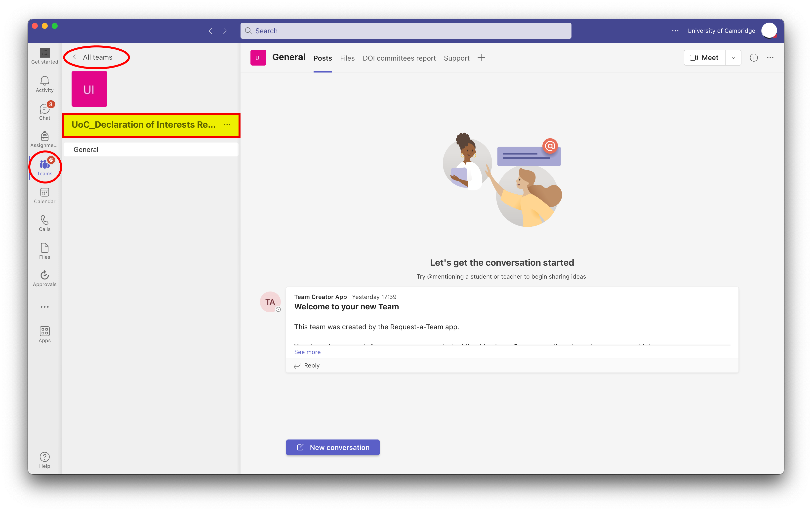This screenshot has height=511, width=812.
Task: Add a new tab with plus icon
Action: pos(481,58)
